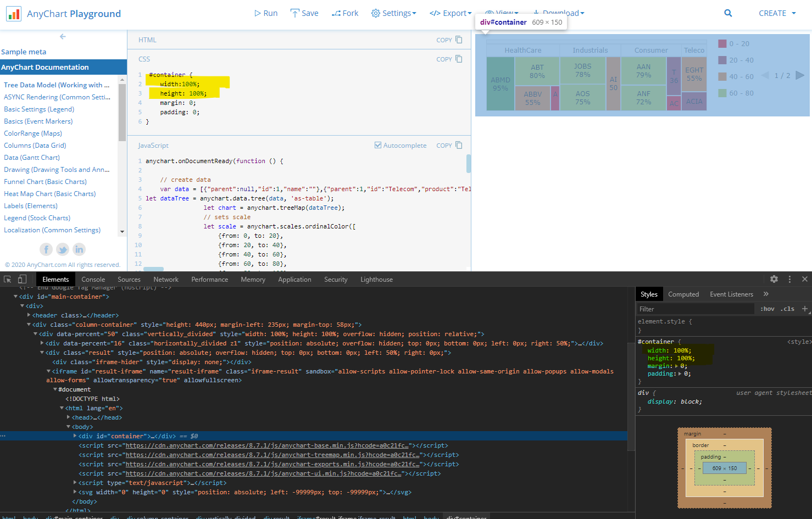The image size is (812, 519).
Task: Open the CREATE dropdown
Action: click(x=777, y=13)
